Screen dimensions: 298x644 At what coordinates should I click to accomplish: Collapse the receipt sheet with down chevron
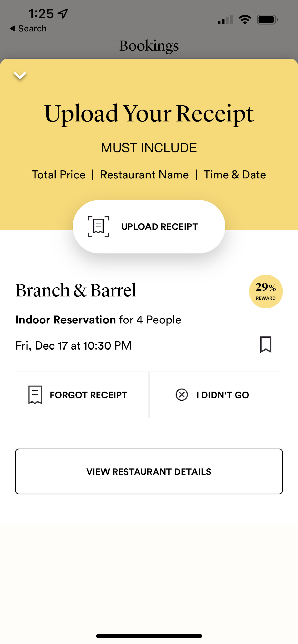pos(20,75)
